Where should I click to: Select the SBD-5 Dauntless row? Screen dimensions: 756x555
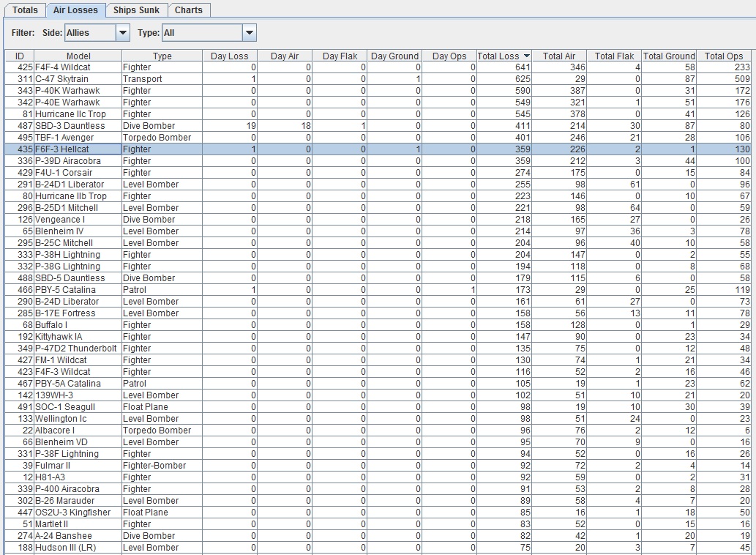378,277
